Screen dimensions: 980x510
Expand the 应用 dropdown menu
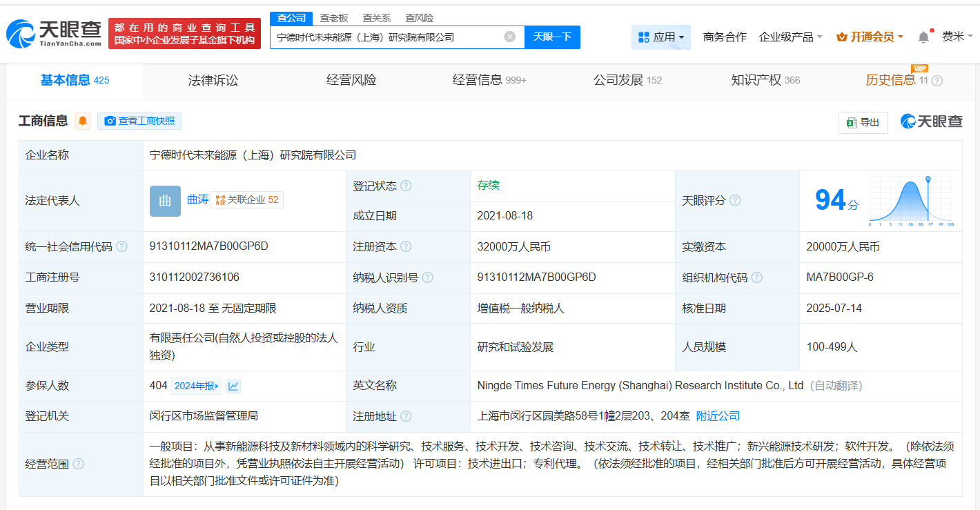pyautogui.click(x=660, y=37)
